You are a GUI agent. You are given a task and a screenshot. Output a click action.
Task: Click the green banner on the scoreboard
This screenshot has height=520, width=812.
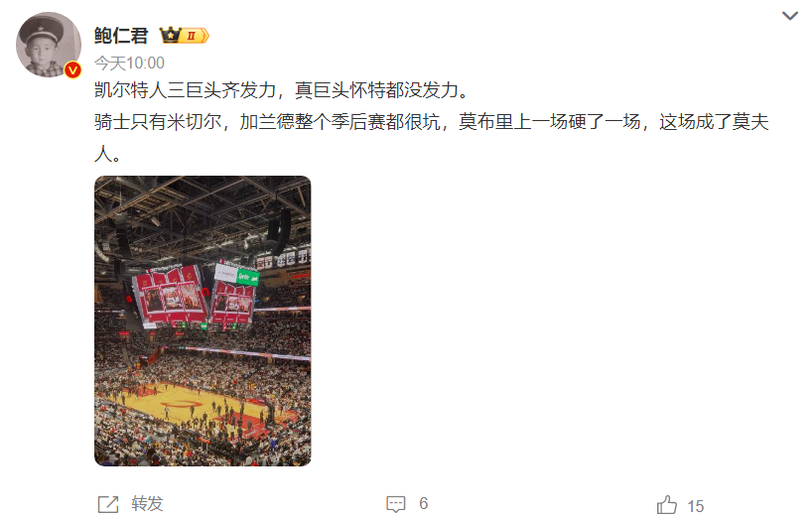(x=247, y=278)
